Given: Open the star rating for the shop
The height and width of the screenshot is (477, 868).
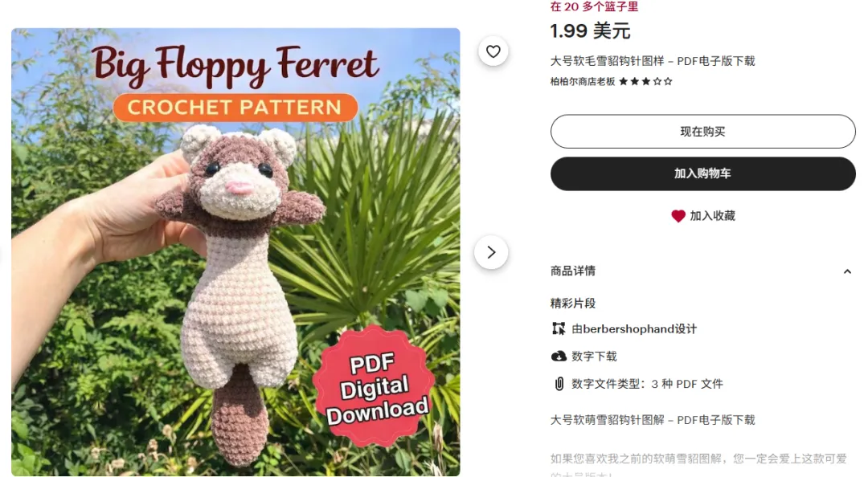Looking at the screenshot, I should 645,81.
